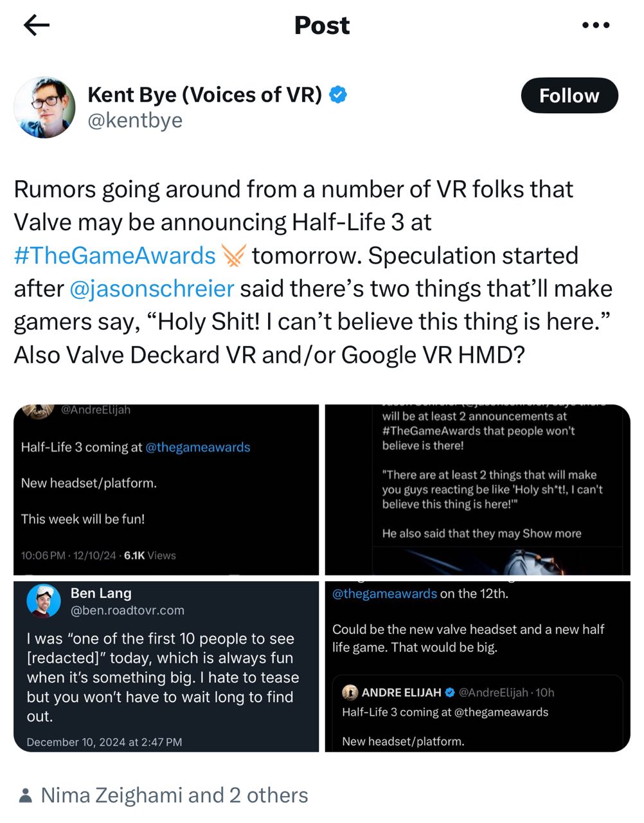Open the bottom-right Andre Elijah quote image
This screenshot has height=823, width=644.
point(478,667)
